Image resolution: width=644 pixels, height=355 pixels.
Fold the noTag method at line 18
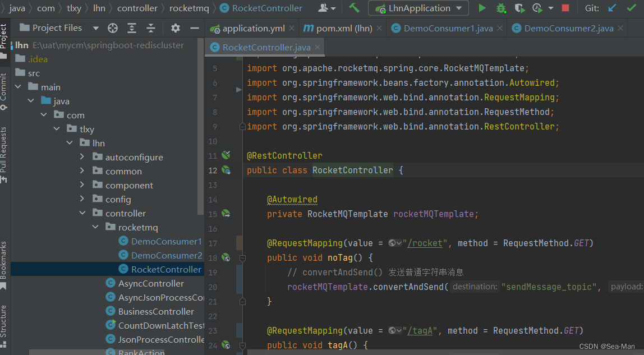242,258
